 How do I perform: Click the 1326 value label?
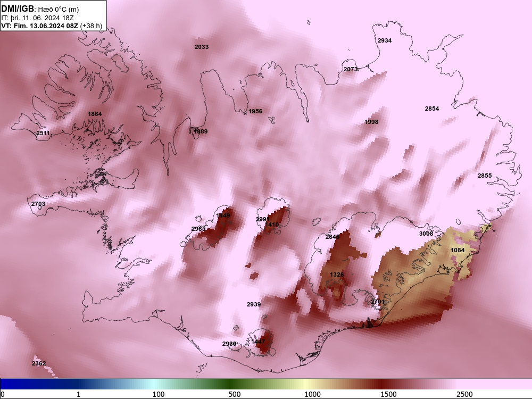click(x=337, y=275)
